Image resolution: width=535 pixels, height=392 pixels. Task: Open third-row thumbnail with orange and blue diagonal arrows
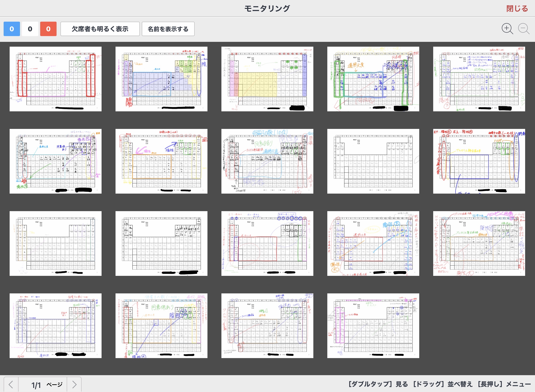(373, 243)
